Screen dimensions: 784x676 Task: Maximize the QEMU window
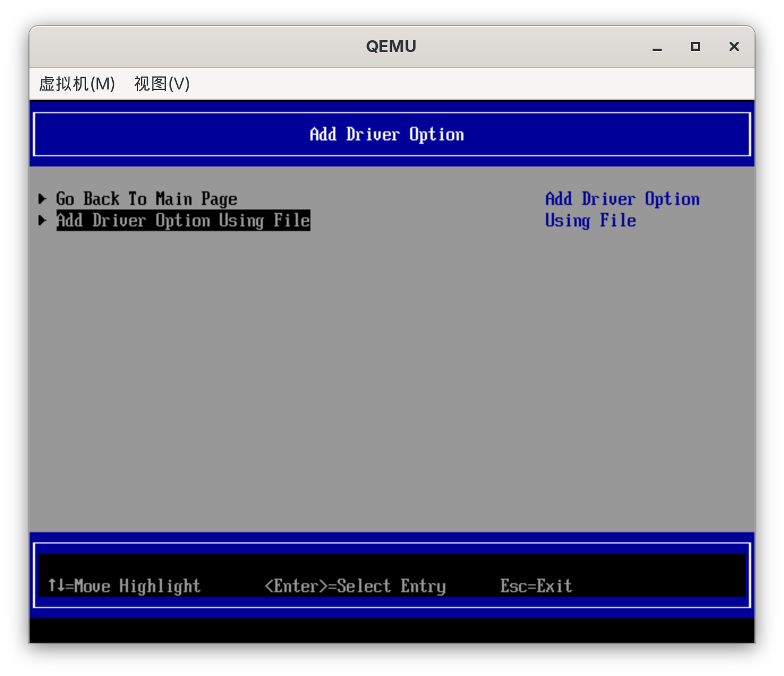(x=696, y=46)
